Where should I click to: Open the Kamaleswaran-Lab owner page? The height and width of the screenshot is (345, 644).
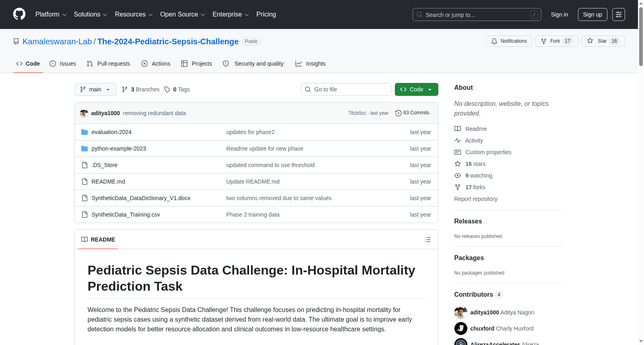[57, 41]
